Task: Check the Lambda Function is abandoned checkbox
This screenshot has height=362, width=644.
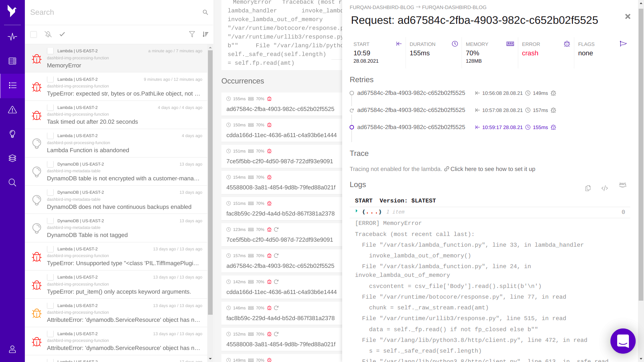Action: tap(50, 136)
